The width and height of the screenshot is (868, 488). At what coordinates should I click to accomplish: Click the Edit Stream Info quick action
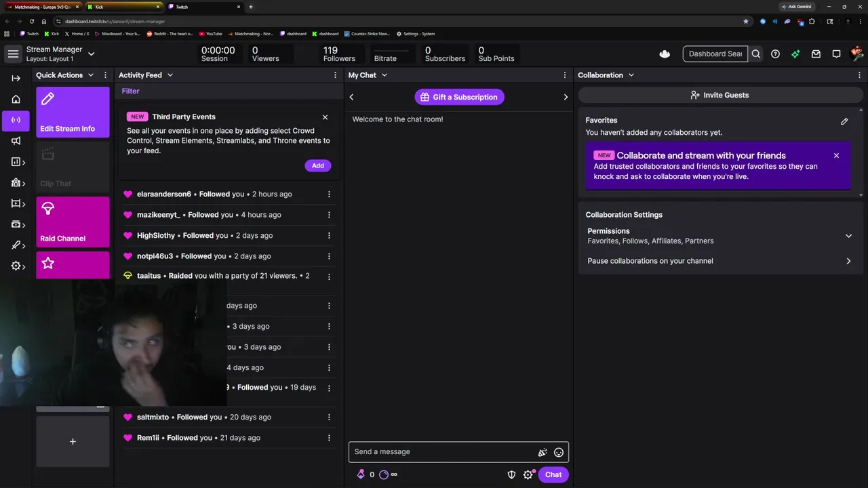[73, 112]
